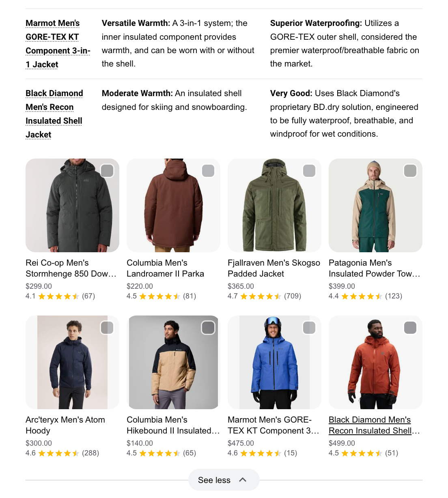View the brown Columbia Landroamer parka image
448x498 pixels.
[173, 205]
